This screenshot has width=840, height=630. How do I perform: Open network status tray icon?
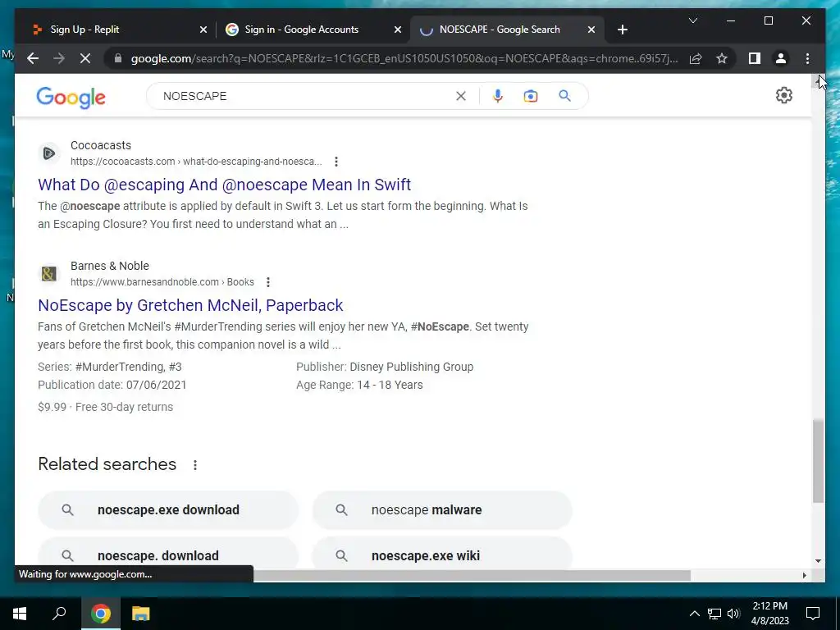(714, 614)
